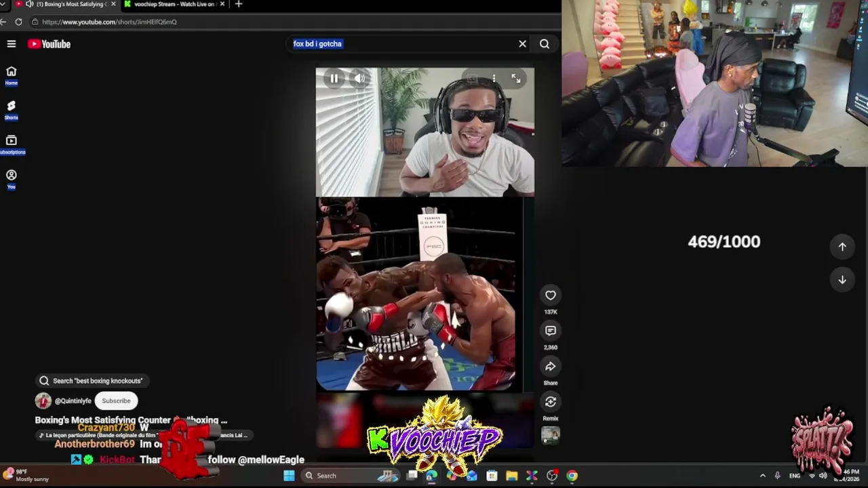868x488 pixels.
Task: Mute the Short's volume
Action: click(x=359, y=79)
